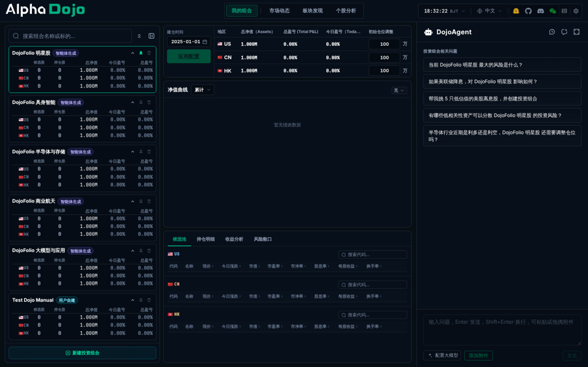Select the 风险敞口 tab

(x=263, y=239)
